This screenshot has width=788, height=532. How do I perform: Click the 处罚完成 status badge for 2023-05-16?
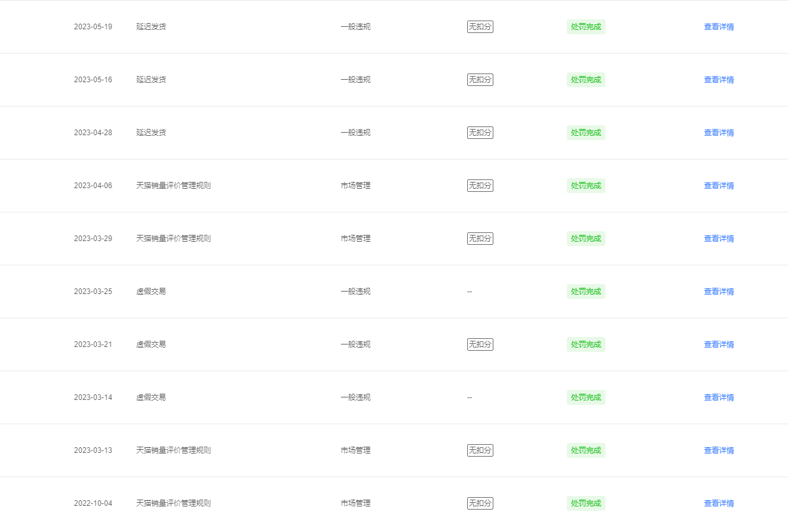tap(586, 80)
